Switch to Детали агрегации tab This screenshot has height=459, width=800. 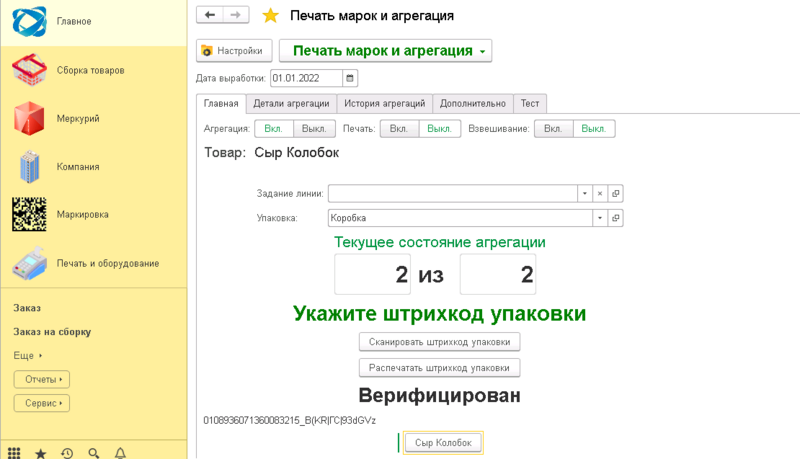pyautogui.click(x=290, y=103)
